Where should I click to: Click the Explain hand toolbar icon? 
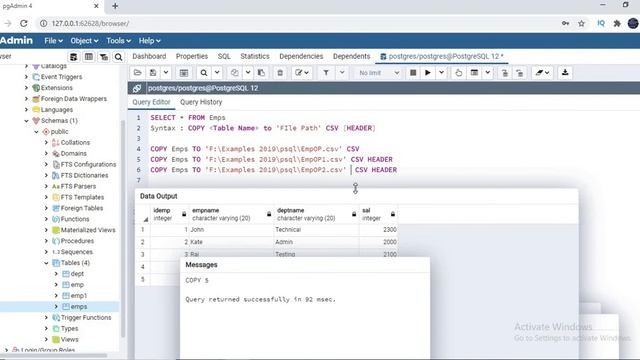click(x=458, y=73)
